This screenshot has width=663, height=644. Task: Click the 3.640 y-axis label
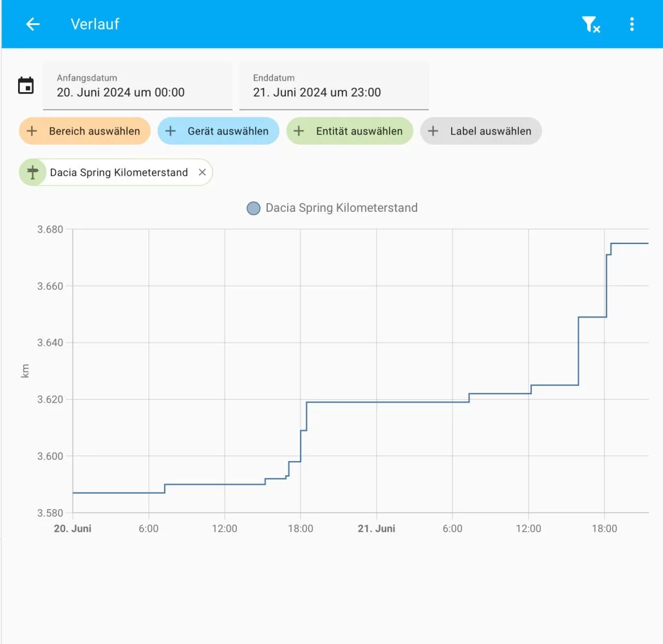click(50, 343)
